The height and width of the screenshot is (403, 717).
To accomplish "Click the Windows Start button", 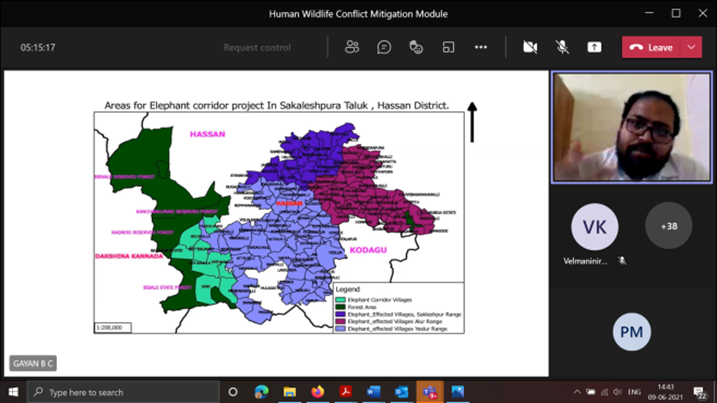I will point(14,392).
